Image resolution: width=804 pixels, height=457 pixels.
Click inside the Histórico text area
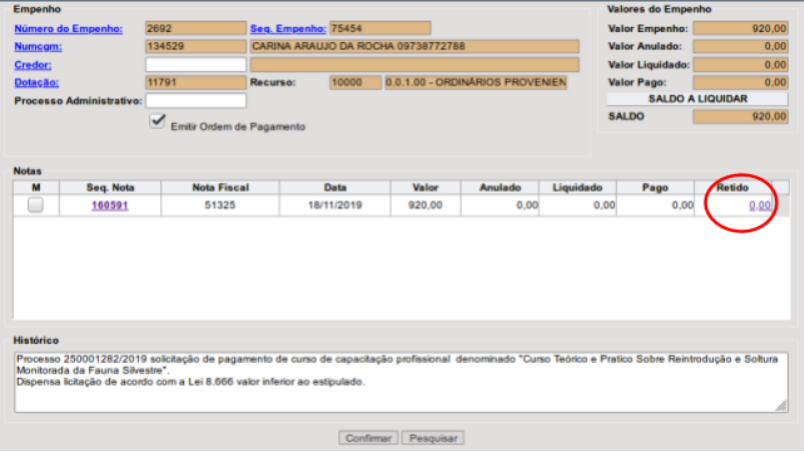[x=400, y=382]
